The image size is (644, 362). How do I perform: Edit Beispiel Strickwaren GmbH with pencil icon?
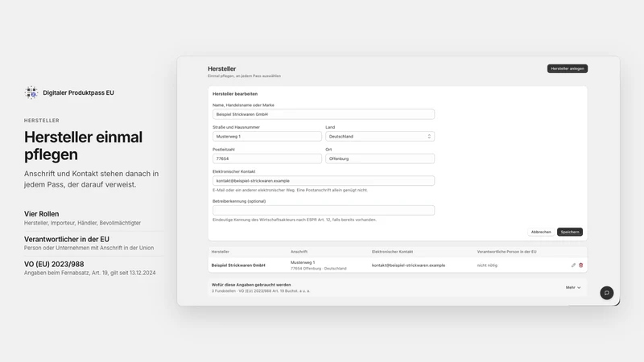(573, 265)
